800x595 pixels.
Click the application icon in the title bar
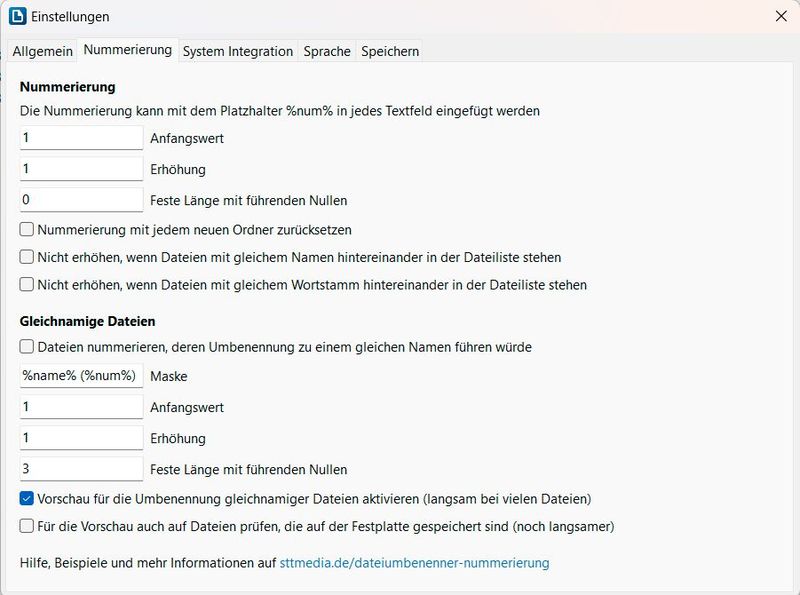tap(18, 16)
